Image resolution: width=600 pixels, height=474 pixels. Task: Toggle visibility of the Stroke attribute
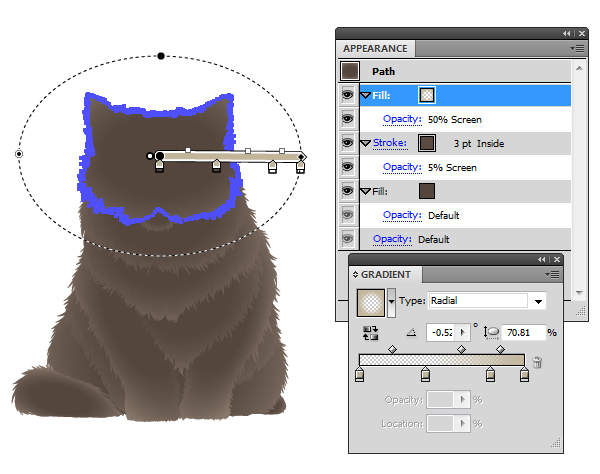(x=347, y=143)
